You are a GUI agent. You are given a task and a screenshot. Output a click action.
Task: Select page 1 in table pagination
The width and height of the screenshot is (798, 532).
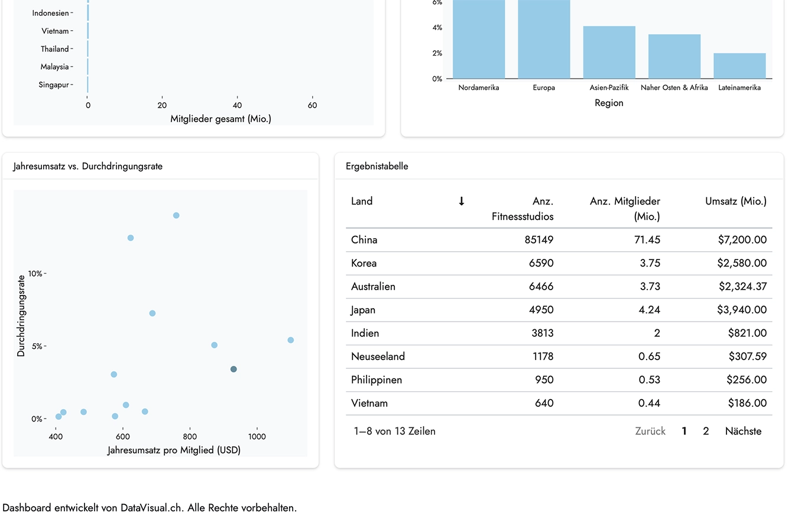684,432
